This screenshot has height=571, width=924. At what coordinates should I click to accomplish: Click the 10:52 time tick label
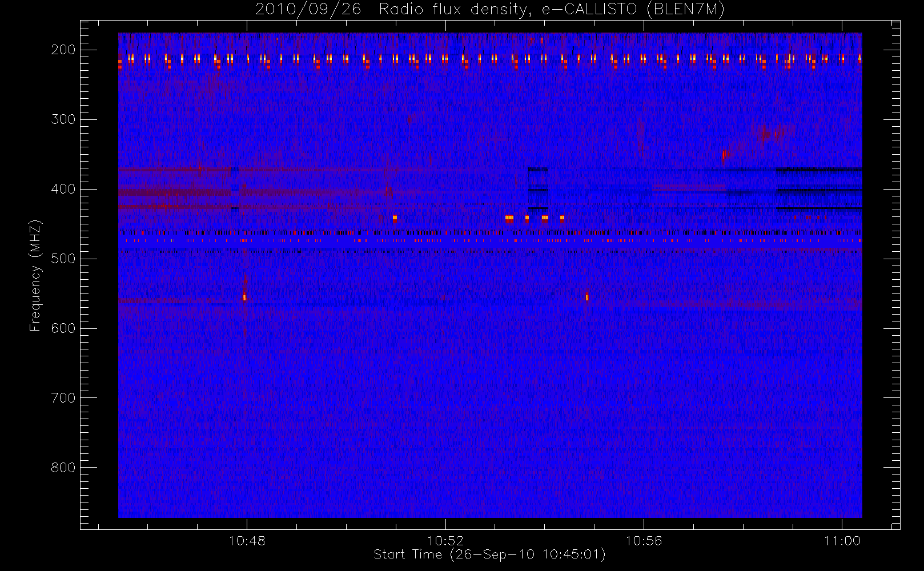tap(445, 541)
